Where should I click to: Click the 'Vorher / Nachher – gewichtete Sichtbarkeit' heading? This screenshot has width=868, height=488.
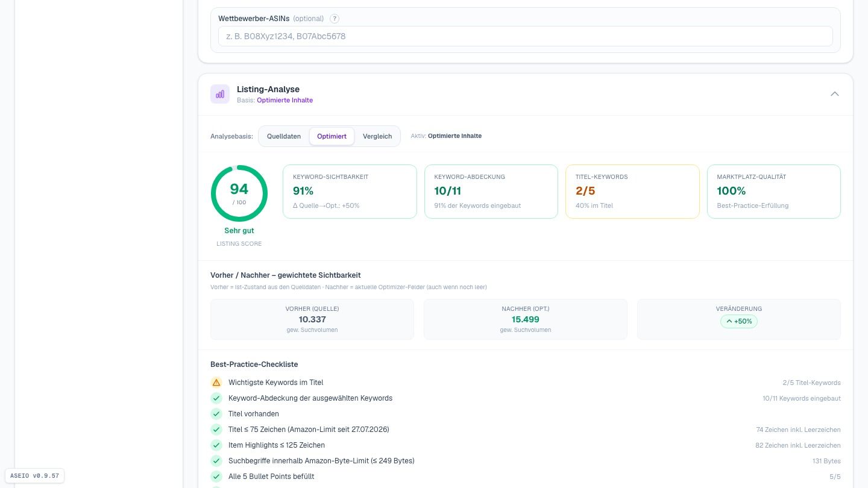click(286, 275)
